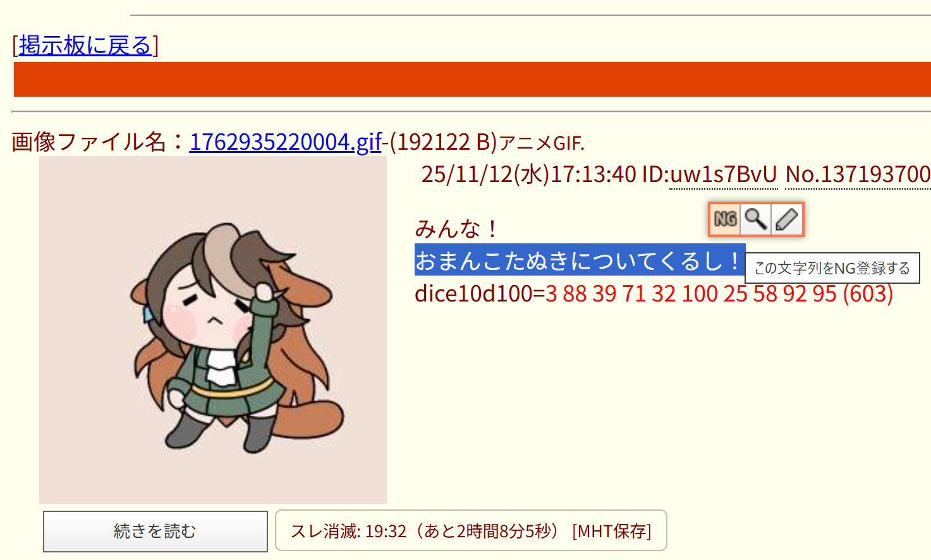The image size is (931, 560).
Task: Click the orange-red thread title bar
Action: pyautogui.click(x=472, y=80)
